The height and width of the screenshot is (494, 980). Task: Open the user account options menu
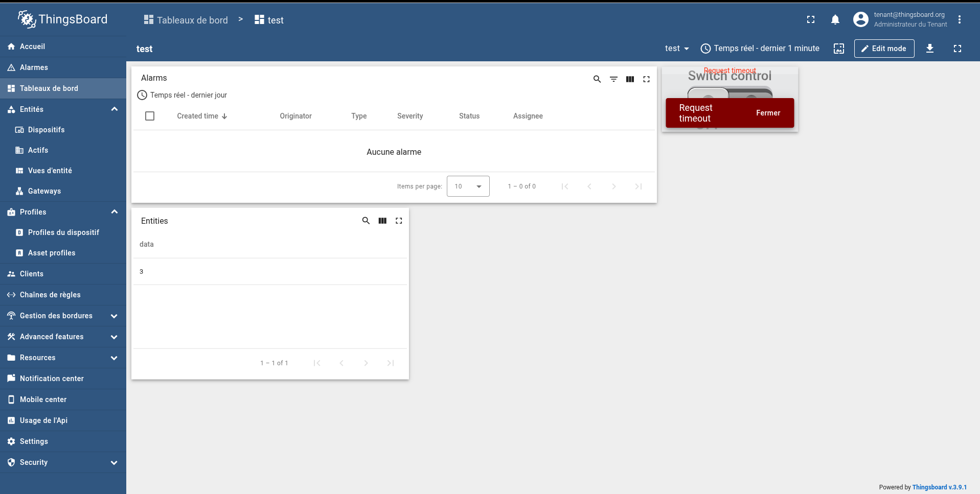[959, 20]
